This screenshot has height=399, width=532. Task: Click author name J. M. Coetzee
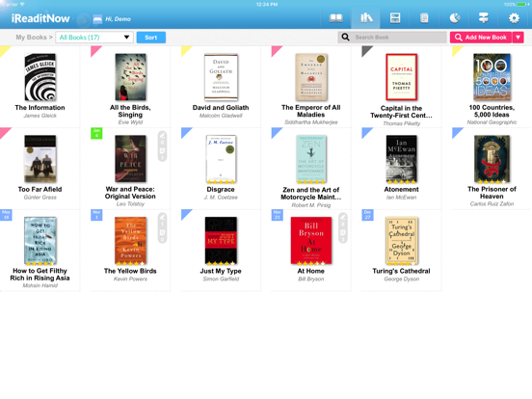(x=221, y=198)
